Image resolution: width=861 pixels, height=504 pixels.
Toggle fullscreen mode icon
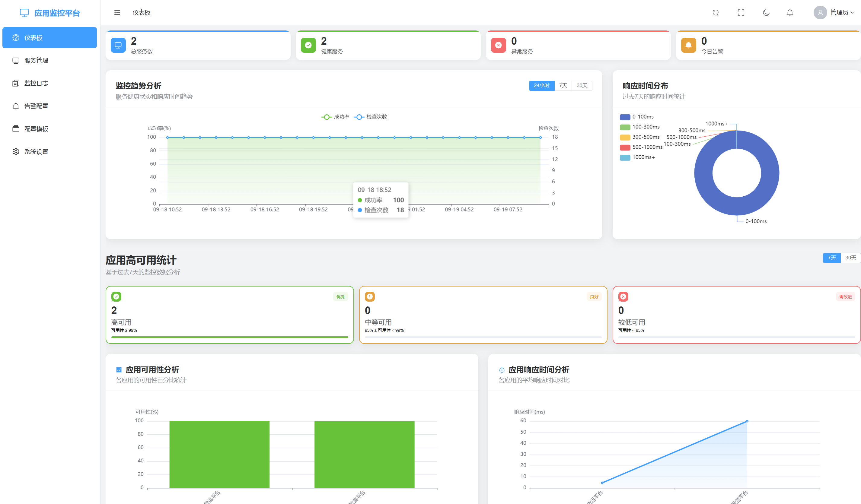741,13
